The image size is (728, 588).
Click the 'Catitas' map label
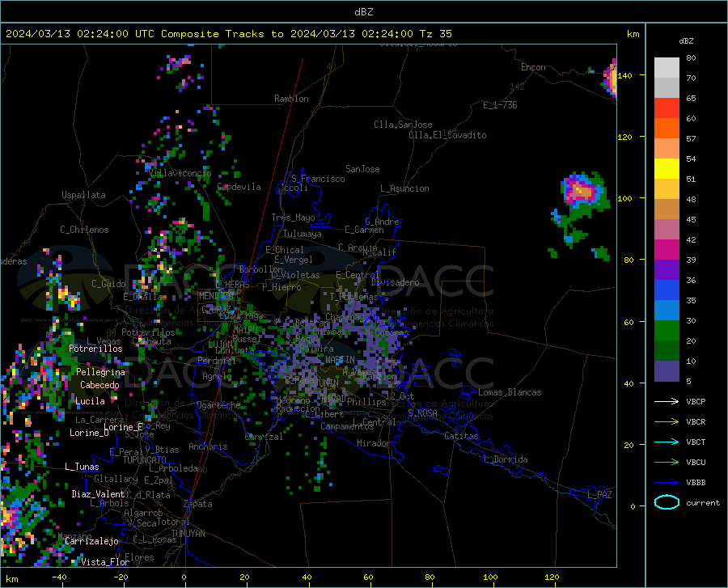461,436
